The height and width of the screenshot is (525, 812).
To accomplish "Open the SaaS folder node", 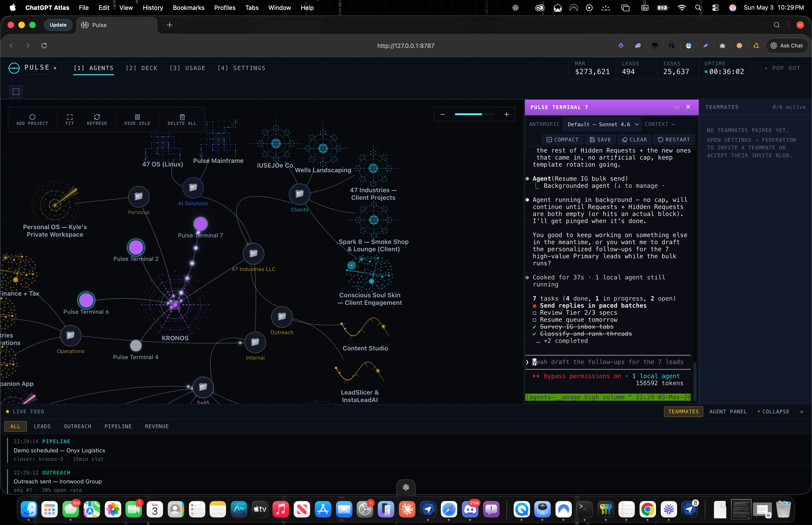I will click(203, 387).
